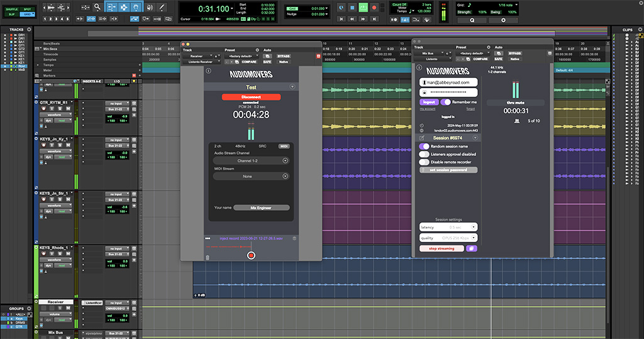
Task: Open the main counter format dropdown
Action: click(x=232, y=9)
